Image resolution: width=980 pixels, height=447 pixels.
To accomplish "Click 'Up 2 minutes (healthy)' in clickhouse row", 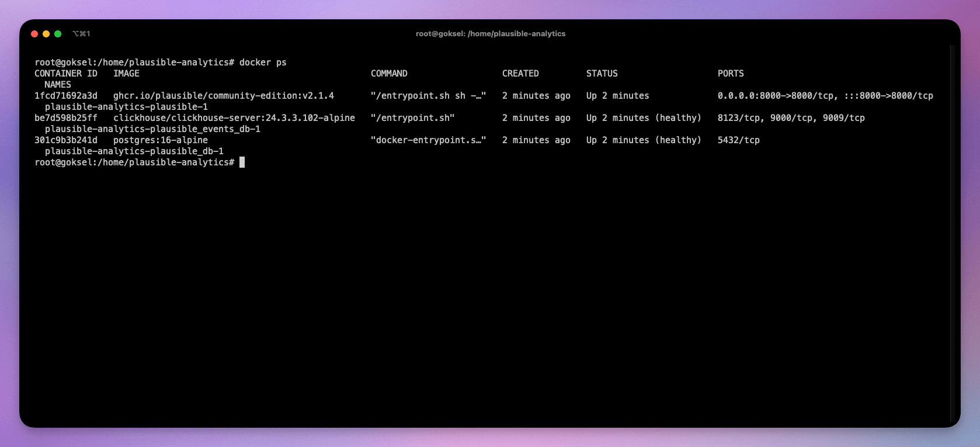I will coord(644,118).
